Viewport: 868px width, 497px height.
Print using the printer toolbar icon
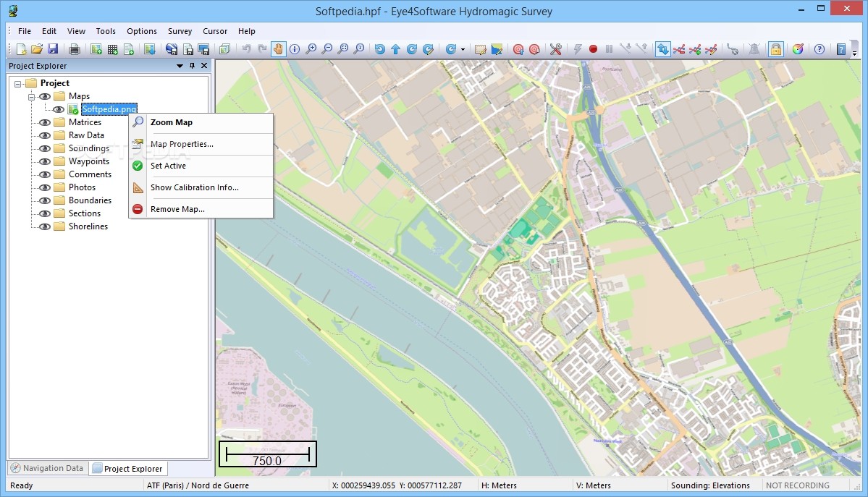click(74, 49)
